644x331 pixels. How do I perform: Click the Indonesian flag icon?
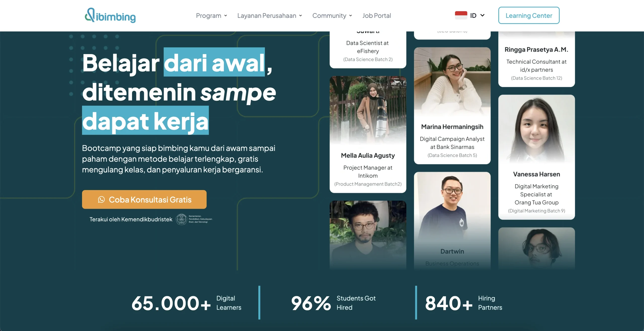click(461, 15)
